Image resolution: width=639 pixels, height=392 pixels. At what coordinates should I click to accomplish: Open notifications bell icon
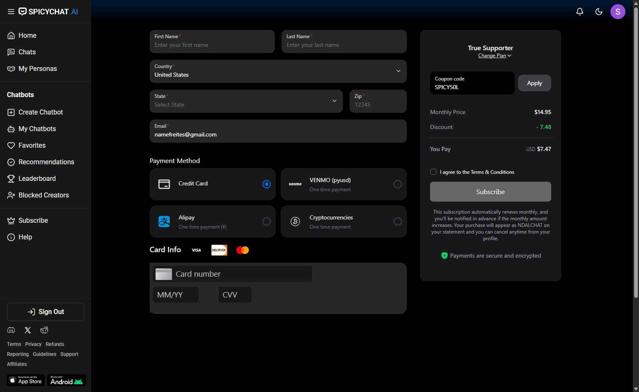[580, 11]
